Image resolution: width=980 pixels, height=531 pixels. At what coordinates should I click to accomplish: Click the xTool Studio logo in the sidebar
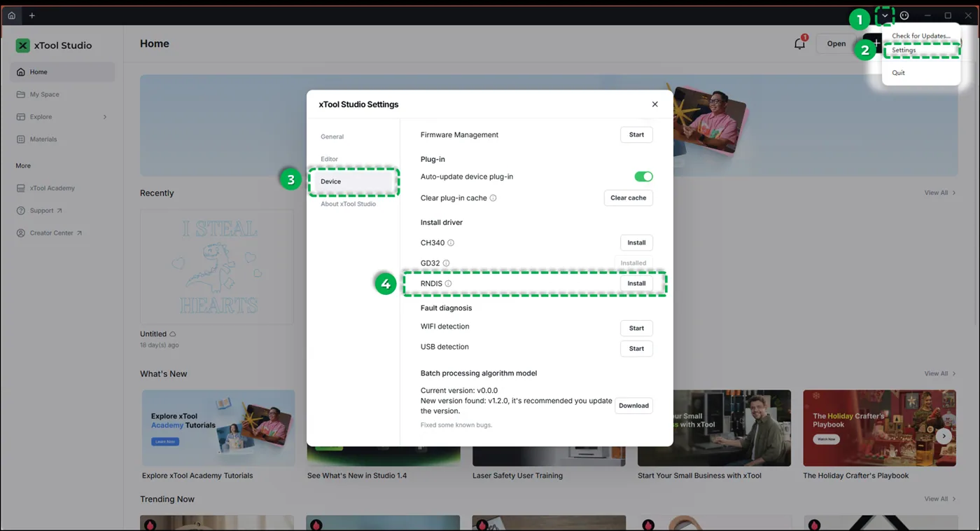coord(23,46)
